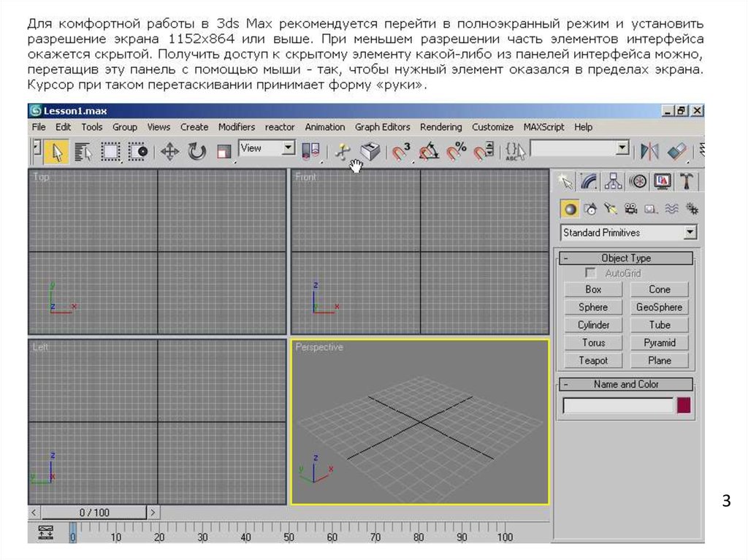
Task: Activate the Select and Rotate tool
Action: [196, 151]
